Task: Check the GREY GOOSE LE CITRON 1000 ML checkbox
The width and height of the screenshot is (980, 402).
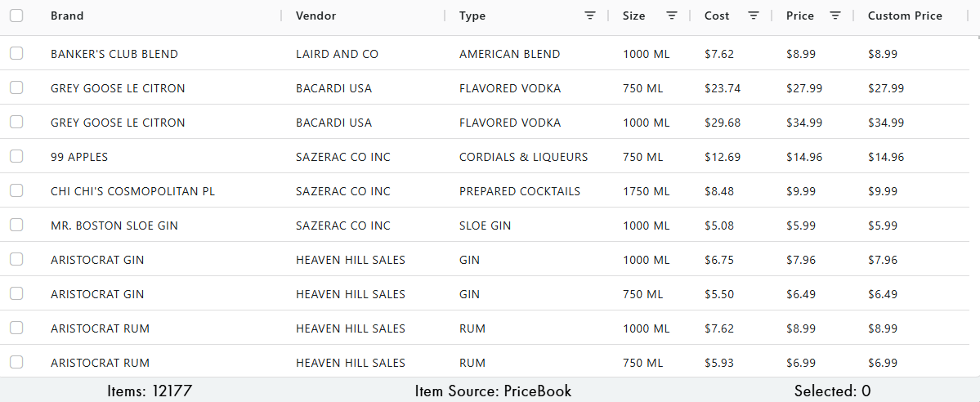Action: tap(16, 122)
